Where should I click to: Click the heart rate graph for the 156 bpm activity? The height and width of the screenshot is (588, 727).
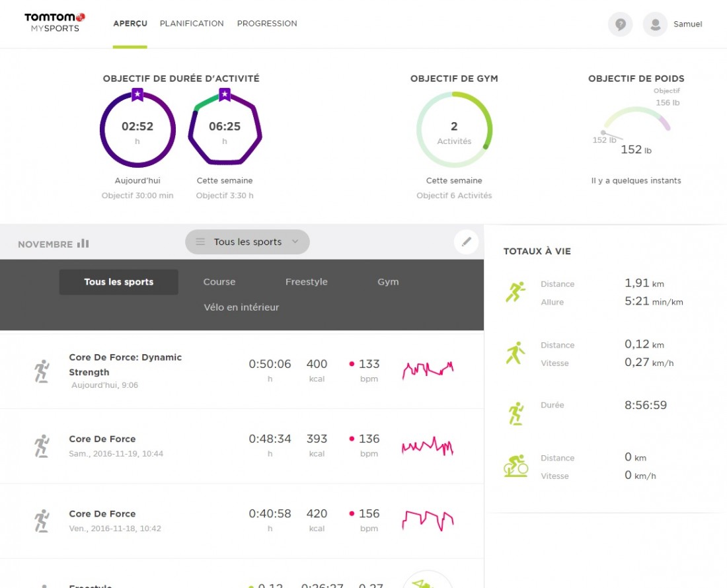428,520
